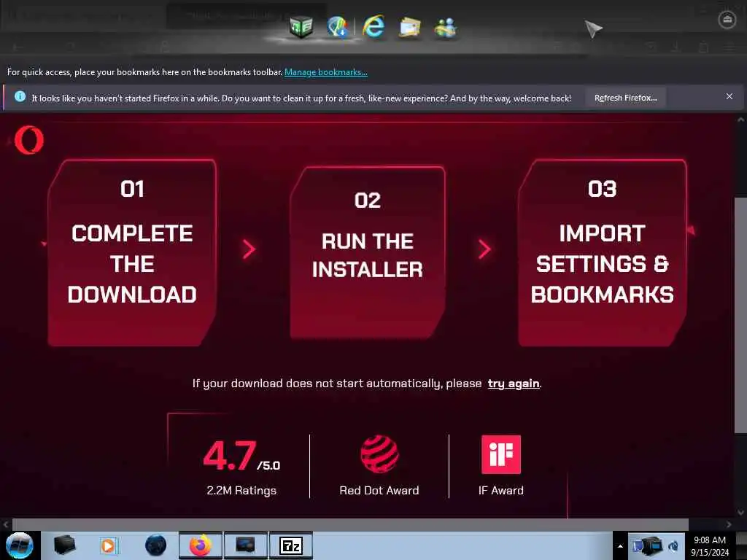This screenshot has width=747, height=560.
Task: Click the circular toolbox icon at top right
Action: [x=727, y=20]
